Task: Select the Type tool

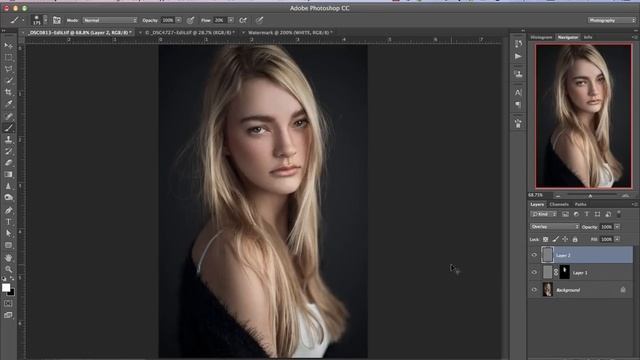Action: (x=8, y=222)
